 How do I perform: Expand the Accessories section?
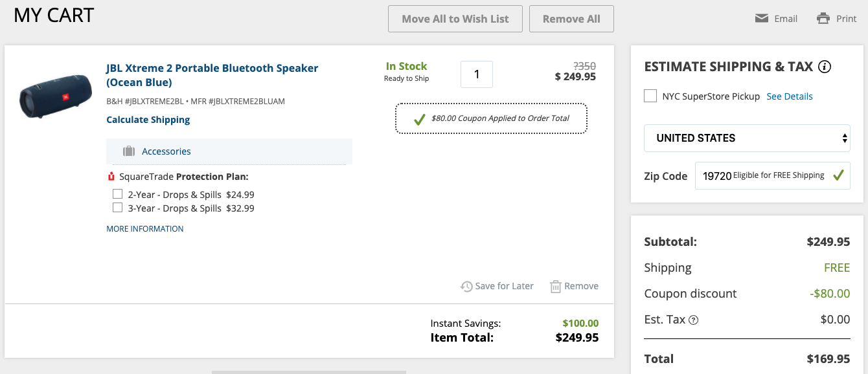click(x=166, y=151)
